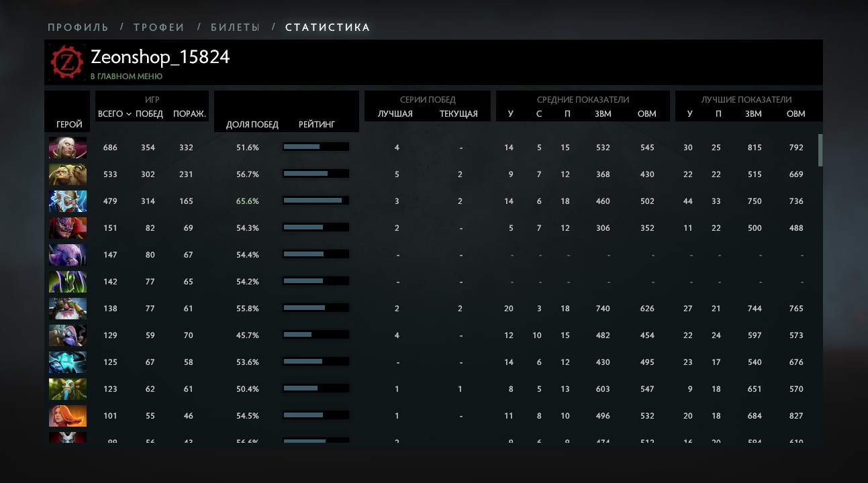
Task: Select the hero portrait with 129 games
Action: (68, 335)
